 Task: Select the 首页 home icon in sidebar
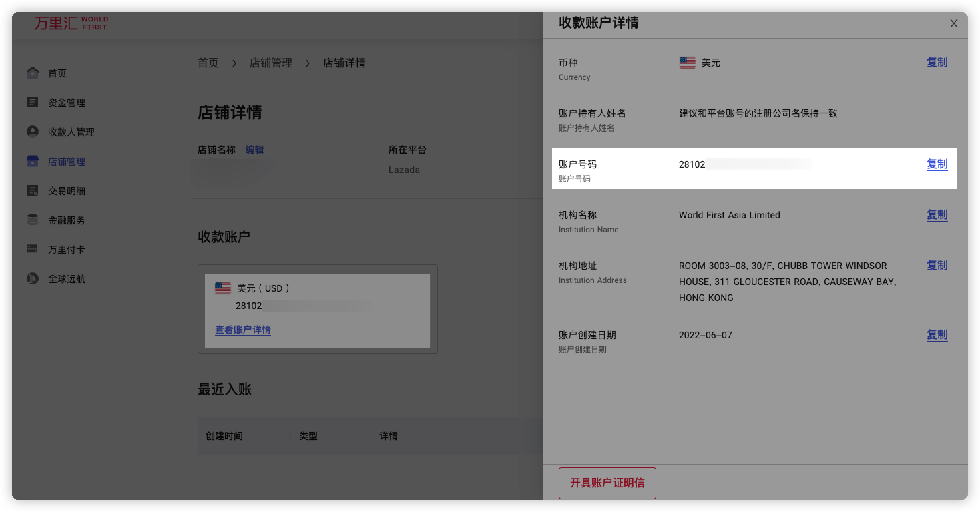pos(33,73)
